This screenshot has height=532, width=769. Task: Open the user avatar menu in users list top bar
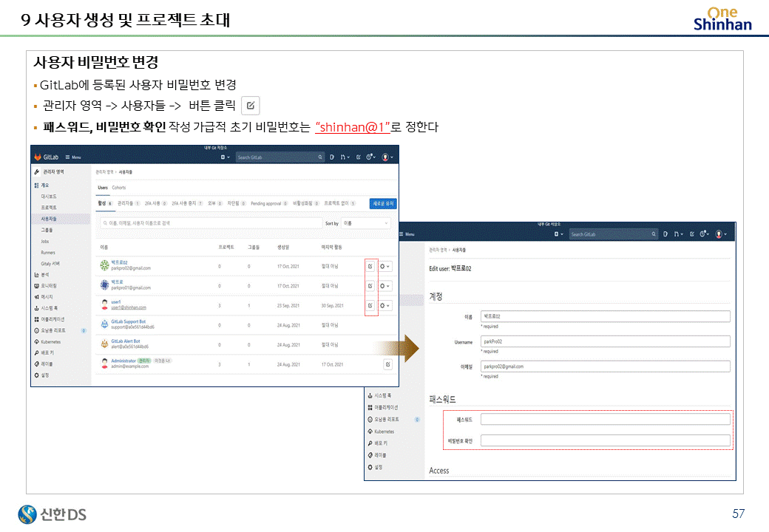coord(387,157)
